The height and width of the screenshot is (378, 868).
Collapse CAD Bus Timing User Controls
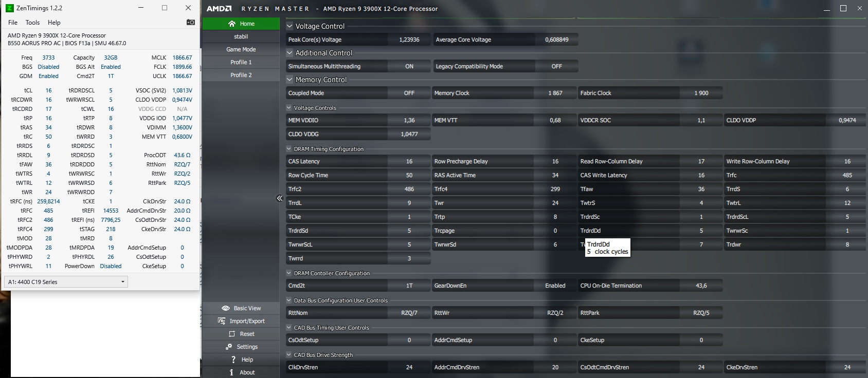pos(289,328)
